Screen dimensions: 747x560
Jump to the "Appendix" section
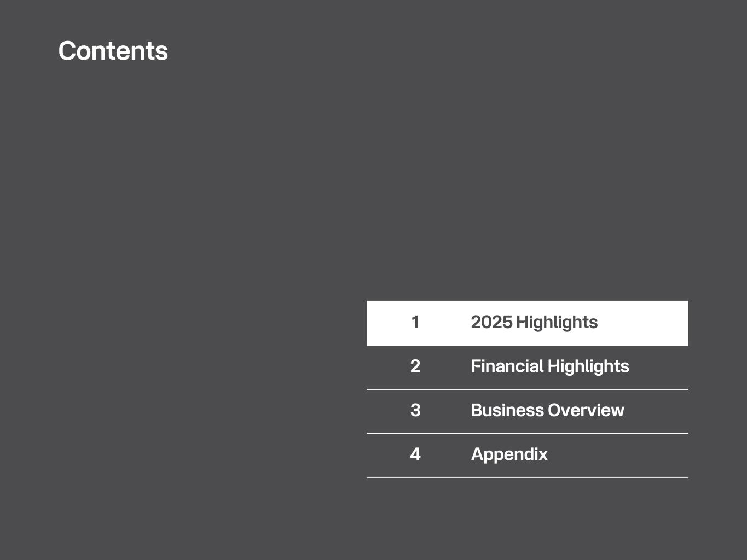tap(509, 454)
